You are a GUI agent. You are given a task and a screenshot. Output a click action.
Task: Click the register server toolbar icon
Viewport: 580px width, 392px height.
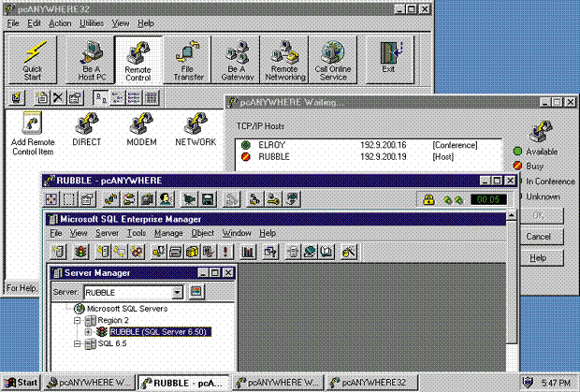pos(58,253)
